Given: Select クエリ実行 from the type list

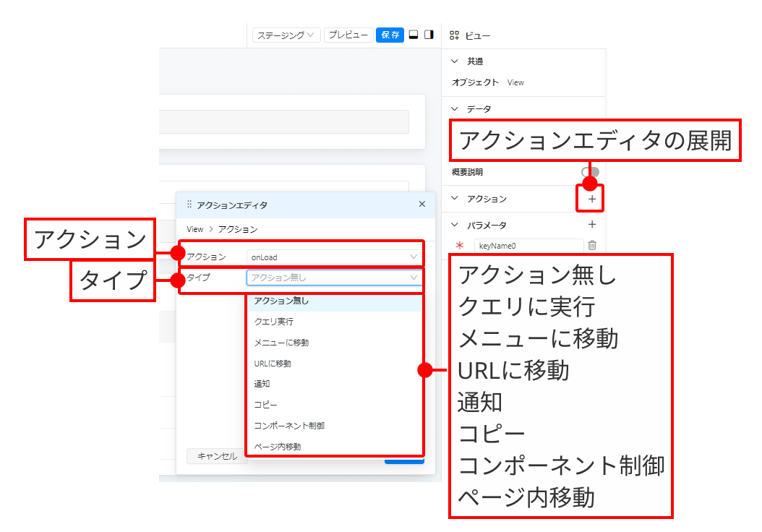Looking at the screenshot, I should pos(274,321).
